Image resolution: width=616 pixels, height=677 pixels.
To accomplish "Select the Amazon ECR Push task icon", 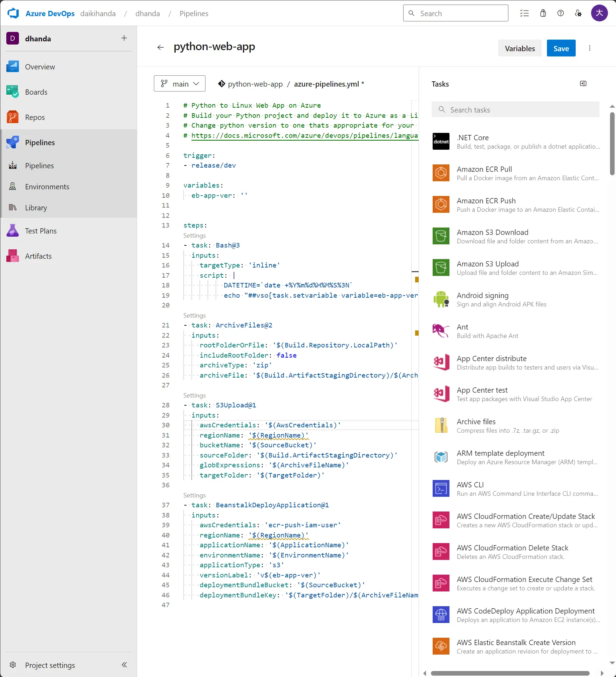I will (x=441, y=204).
